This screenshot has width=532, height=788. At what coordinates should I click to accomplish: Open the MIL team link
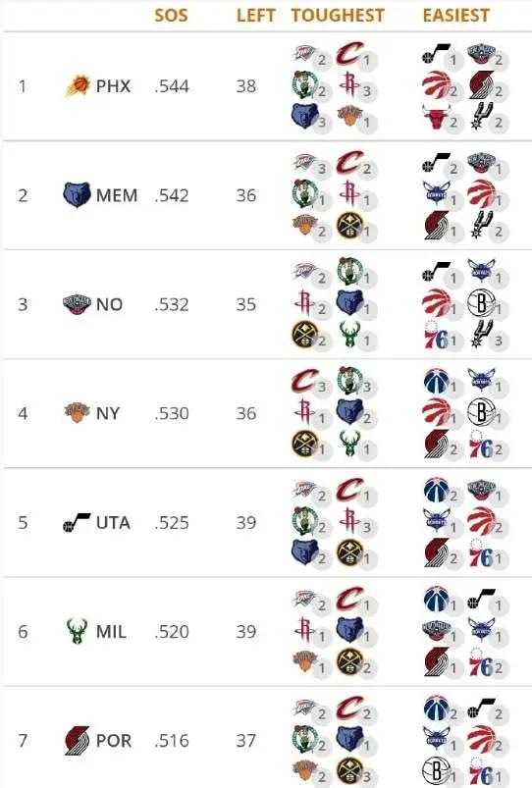tap(111, 631)
